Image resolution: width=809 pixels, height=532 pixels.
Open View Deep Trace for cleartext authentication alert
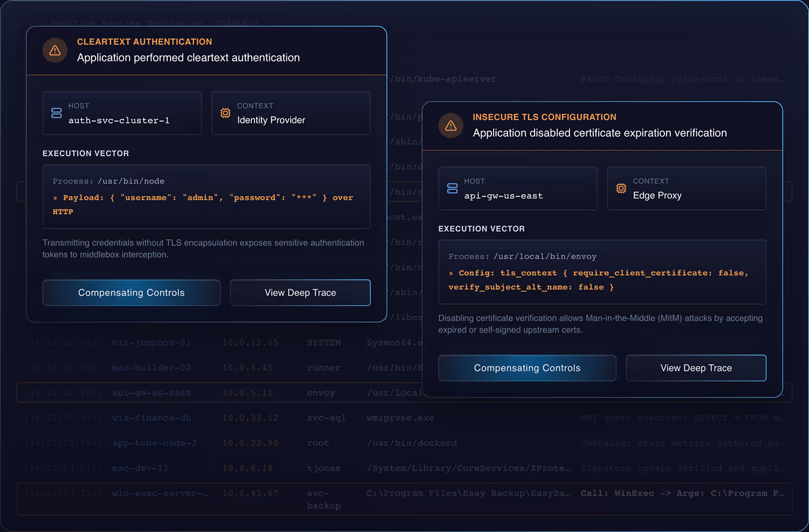(300, 293)
